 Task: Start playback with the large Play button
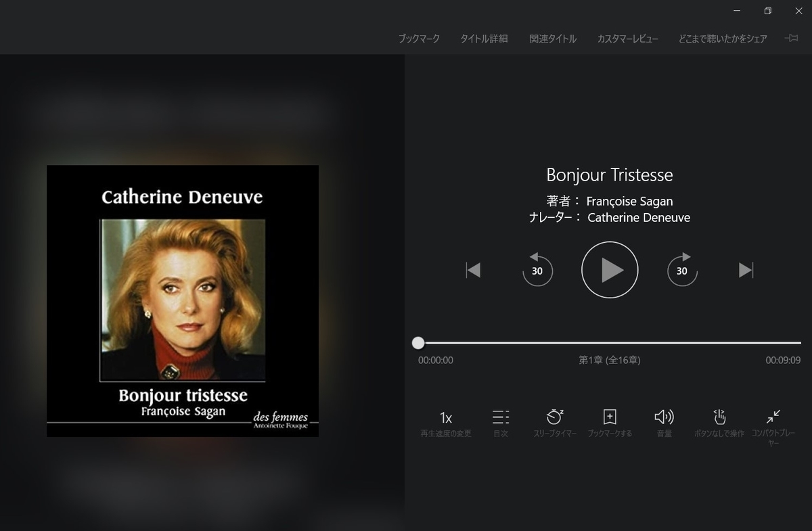[x=610, y=270]
